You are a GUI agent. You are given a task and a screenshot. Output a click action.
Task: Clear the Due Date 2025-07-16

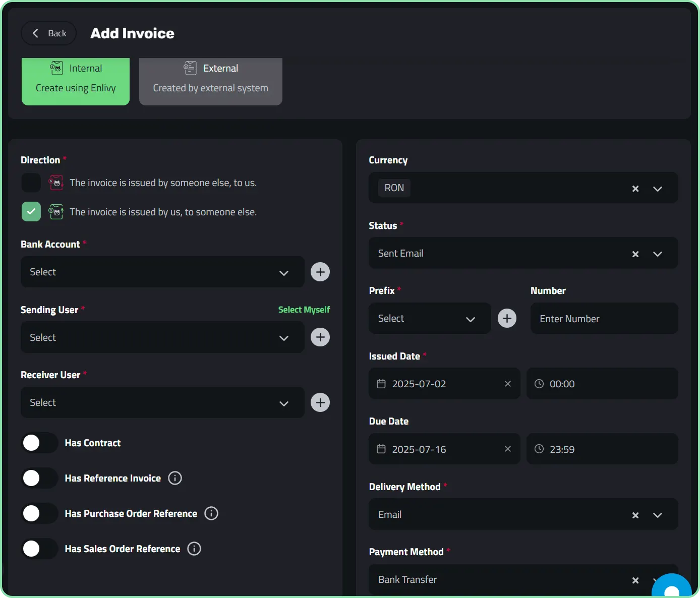[508, 449]
